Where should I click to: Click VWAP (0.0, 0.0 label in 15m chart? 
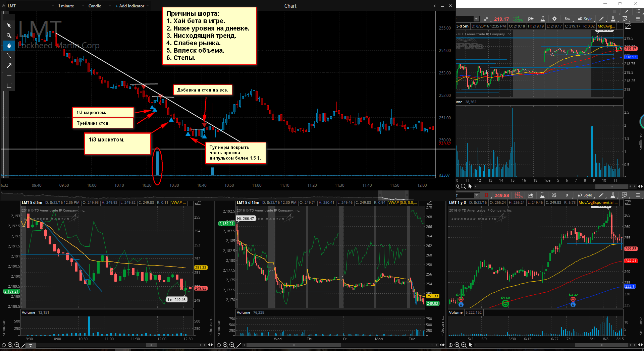coord(402,202)
